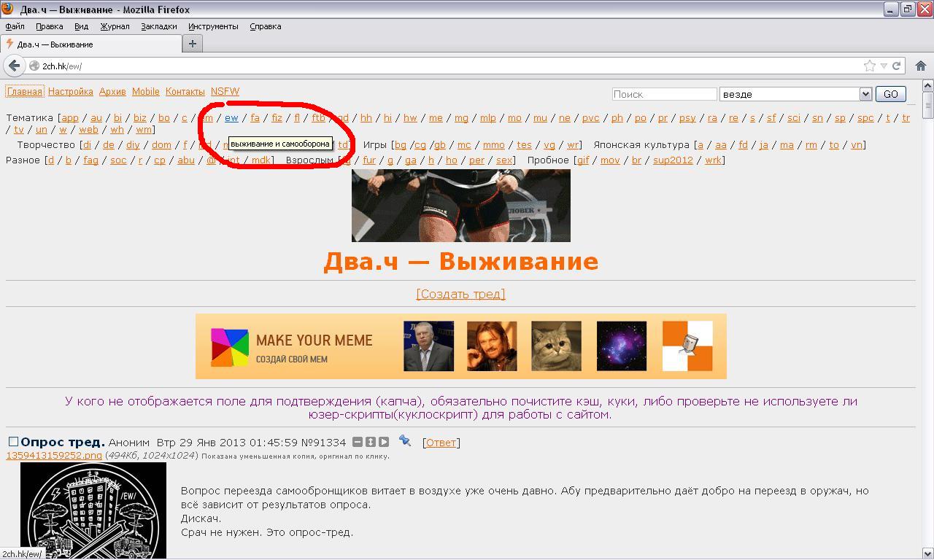Open file link 1359413159252.png
Image resolution: width=934 pixels, height=560 pixels.
pyautogui.click(x=54, y=456)
